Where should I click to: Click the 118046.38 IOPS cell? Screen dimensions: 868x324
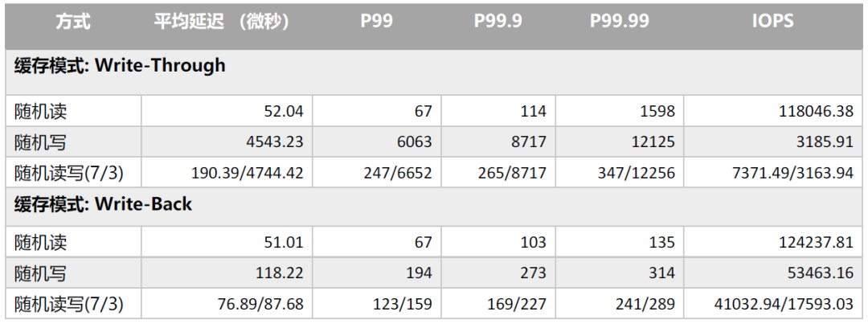point(773,111)
